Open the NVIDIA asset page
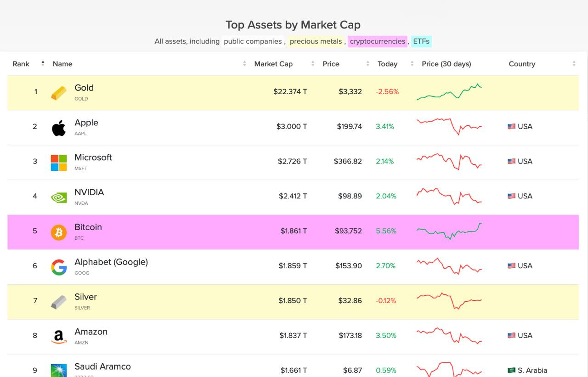Screen dimensions: 588x377 point(89,192)
